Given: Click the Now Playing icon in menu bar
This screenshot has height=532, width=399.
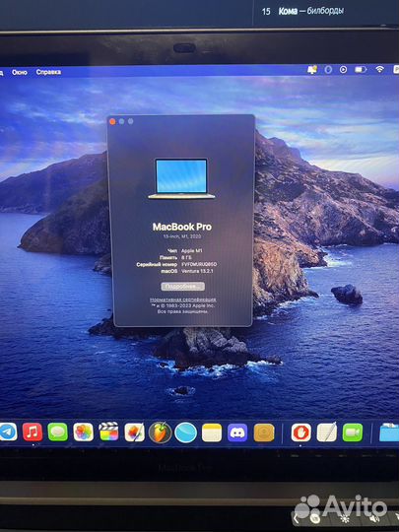Looking at the screenshot, I should (x=344, y=70).
